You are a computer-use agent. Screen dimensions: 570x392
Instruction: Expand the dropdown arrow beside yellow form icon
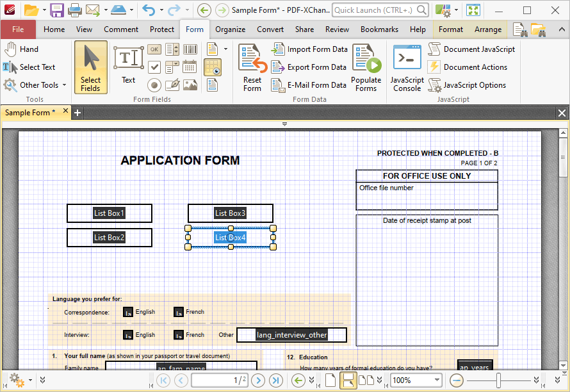(x=225, y=49)
